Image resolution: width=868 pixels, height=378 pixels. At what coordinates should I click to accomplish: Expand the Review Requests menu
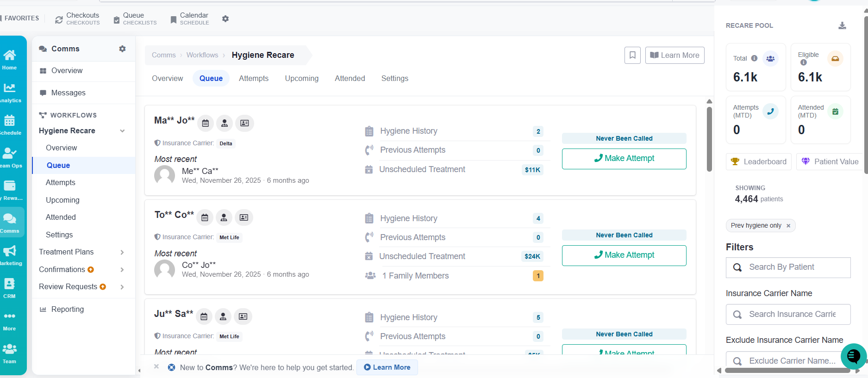[x=122, y=287]
